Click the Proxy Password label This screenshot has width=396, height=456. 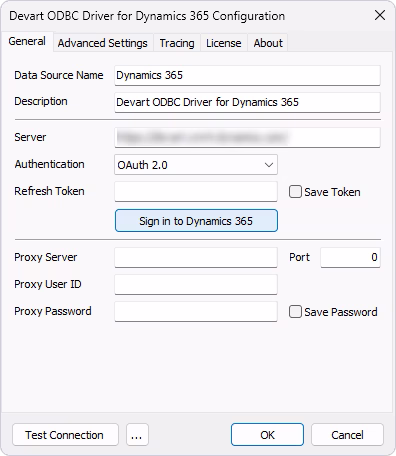[53, 311]
